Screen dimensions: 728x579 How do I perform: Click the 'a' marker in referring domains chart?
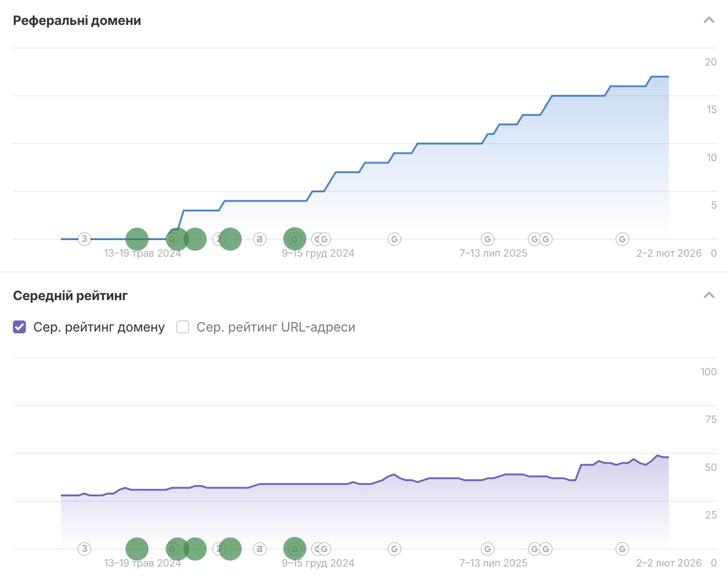coord(260,239)
